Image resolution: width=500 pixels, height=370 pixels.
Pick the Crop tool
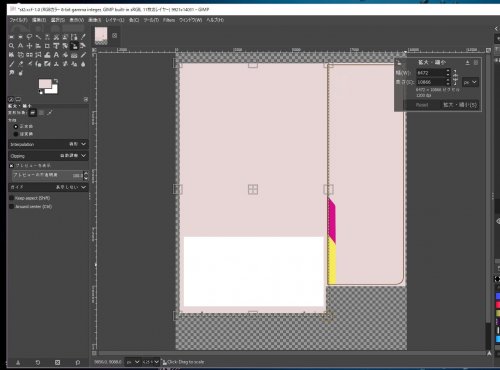[x=47, y=46]
